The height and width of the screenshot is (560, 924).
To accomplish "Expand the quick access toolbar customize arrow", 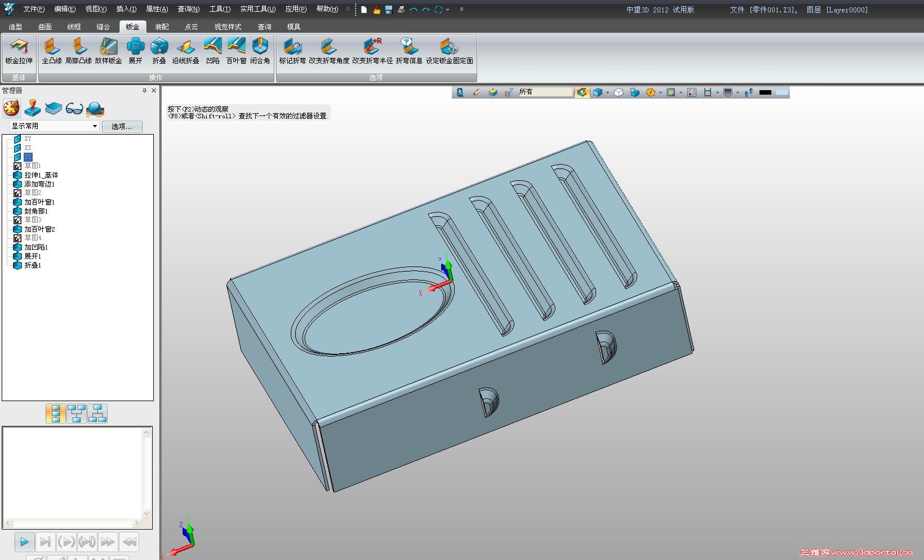I will tap(461, 10).
